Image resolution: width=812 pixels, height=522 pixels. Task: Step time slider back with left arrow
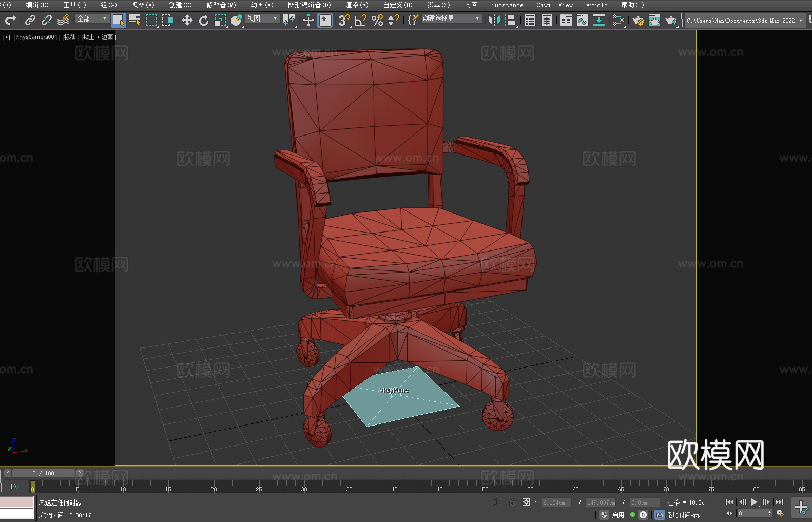coord(7,473)
